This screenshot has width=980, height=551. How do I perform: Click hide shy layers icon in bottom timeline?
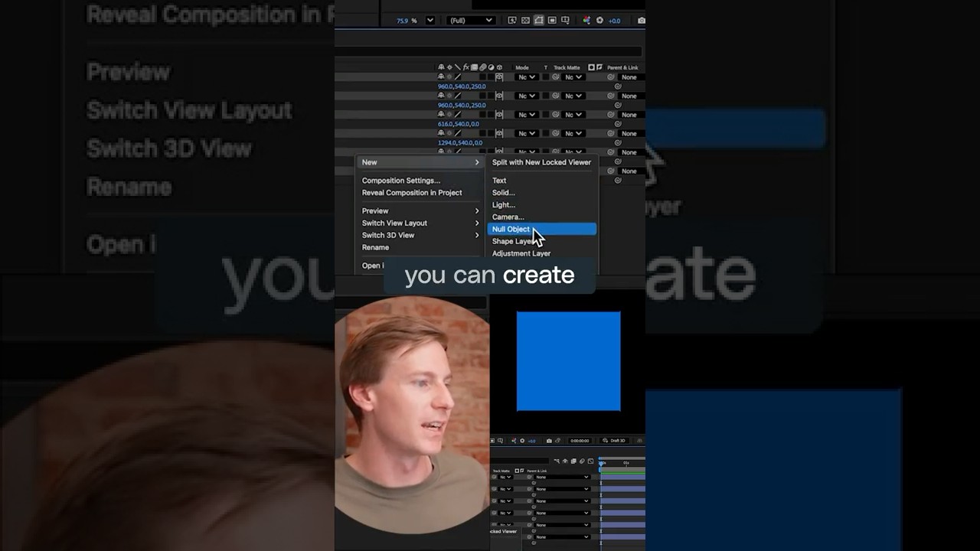coord(565,461)
